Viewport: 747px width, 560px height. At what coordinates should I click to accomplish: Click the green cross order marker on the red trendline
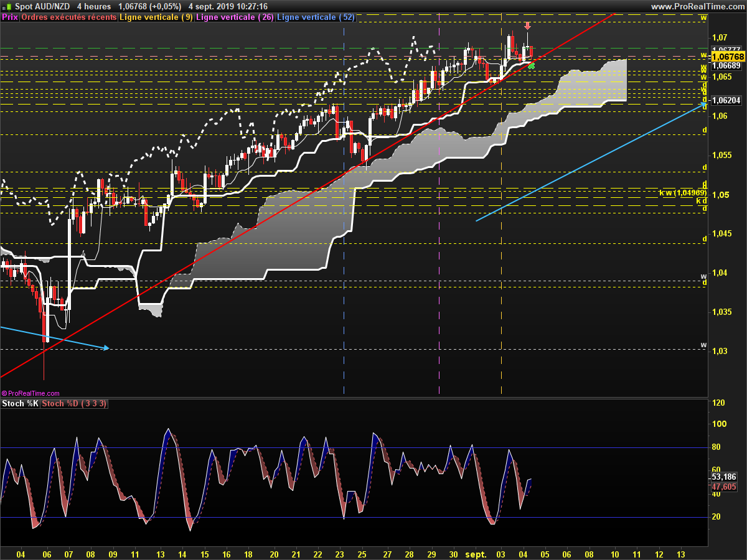tap(531, 65)
